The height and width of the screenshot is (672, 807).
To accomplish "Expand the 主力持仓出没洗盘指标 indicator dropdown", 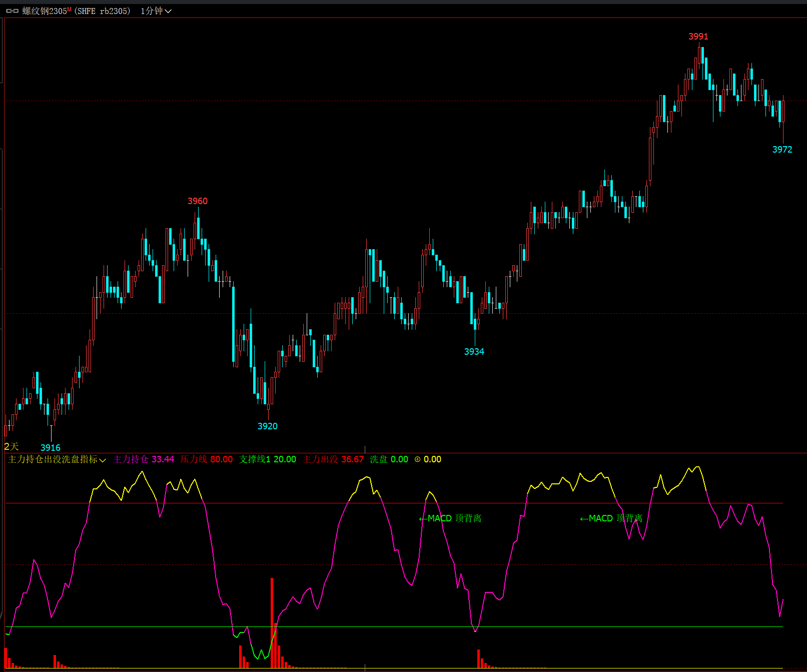I will tap(57, 459).
